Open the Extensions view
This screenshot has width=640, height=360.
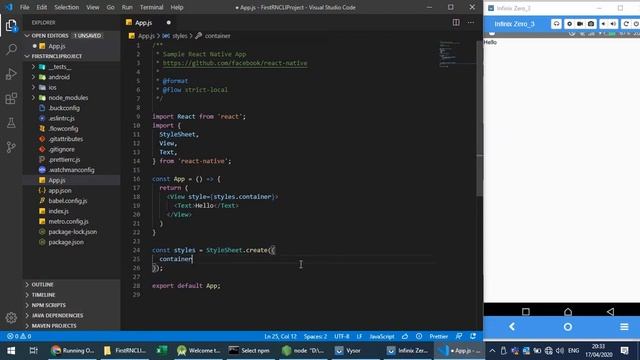(x=11, y=98)
